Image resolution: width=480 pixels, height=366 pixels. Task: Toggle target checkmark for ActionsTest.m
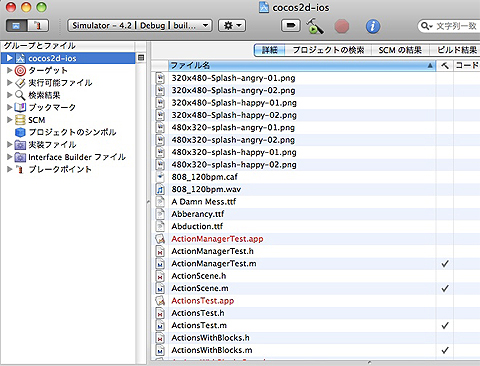click(445, 326)
